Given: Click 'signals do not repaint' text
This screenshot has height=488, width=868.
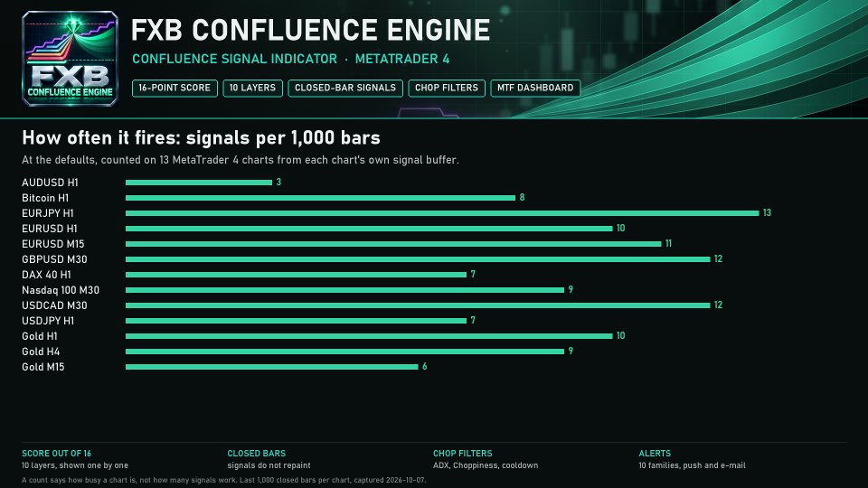Looking at the screenshot, I should click(269, 465).
